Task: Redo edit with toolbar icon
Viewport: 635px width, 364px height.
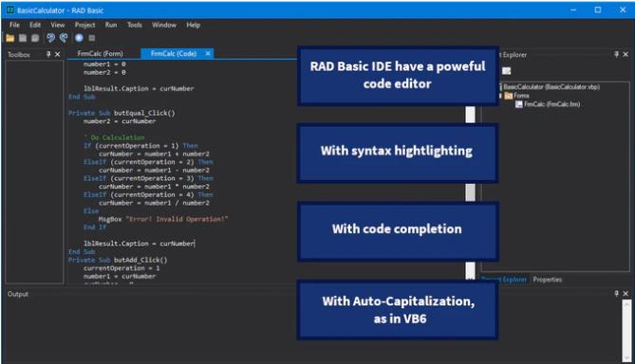Action: coord(64,38)
